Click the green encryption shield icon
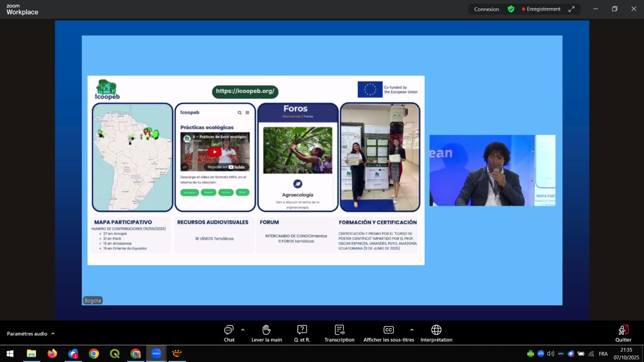 (x=511, y=9)
